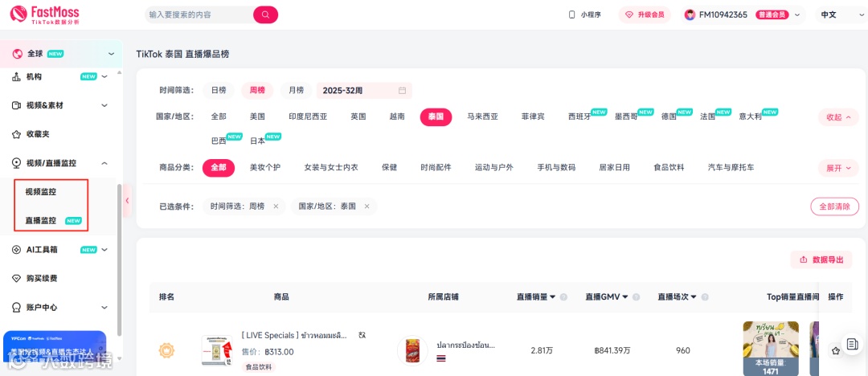Click the 账户中心 account icon
The image size is (868, 376).
click(17, 308)
